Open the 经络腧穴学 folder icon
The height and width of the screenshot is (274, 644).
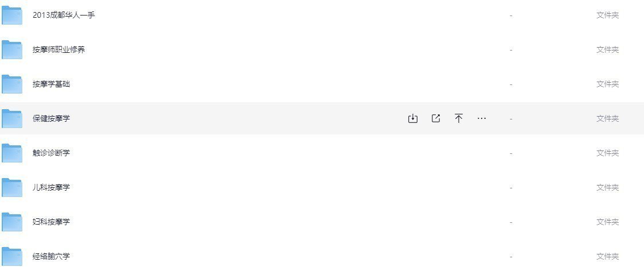coord(12,256)
